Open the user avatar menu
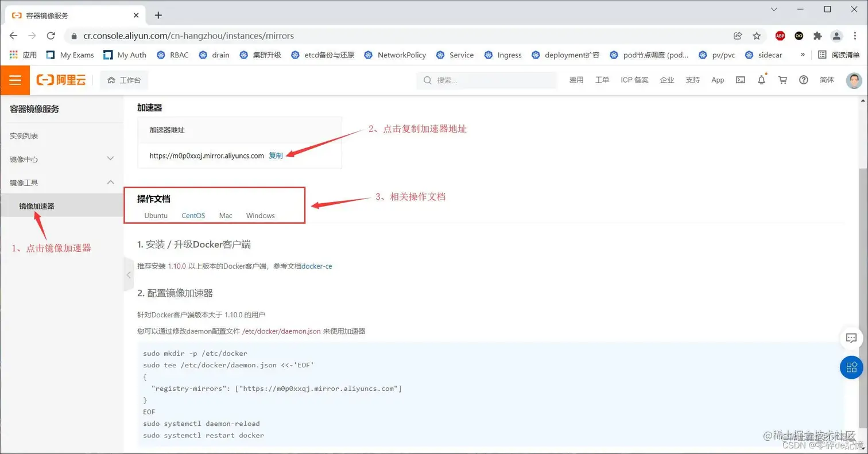 click(854, 80)
